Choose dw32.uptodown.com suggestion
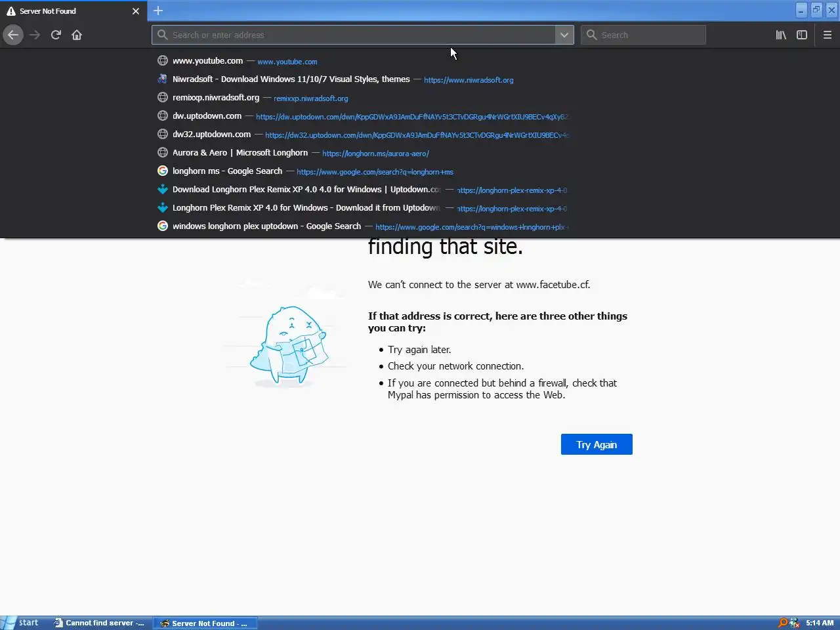 click(x=363, y=134)
